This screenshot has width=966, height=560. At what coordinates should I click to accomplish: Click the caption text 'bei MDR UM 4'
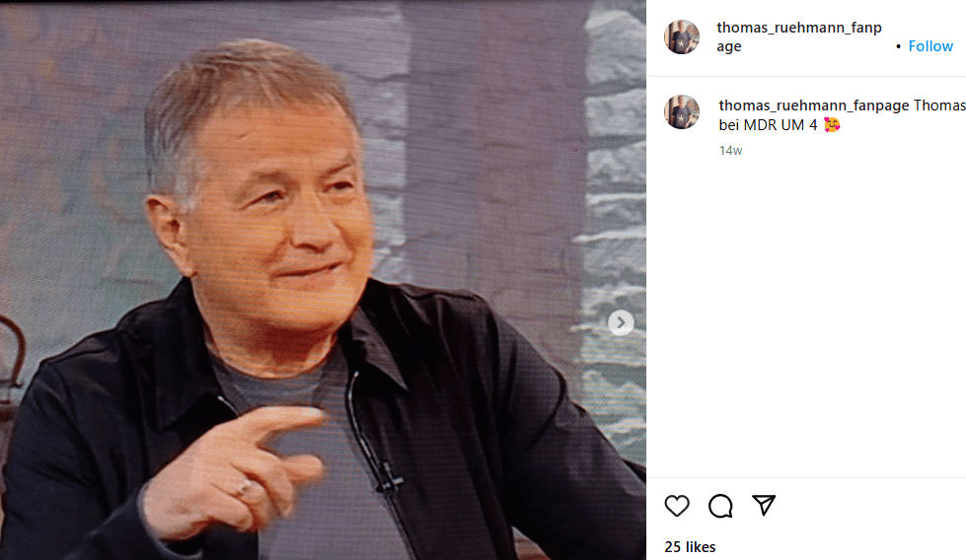coord(769,125)
